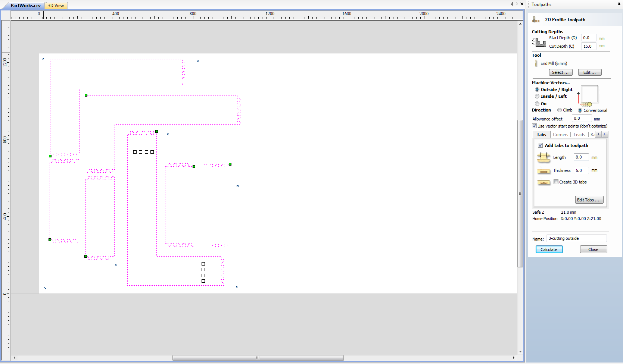The image size is (623, 364).
Task: Choose Climb cut direction
Action: click(x=560, y=110)
